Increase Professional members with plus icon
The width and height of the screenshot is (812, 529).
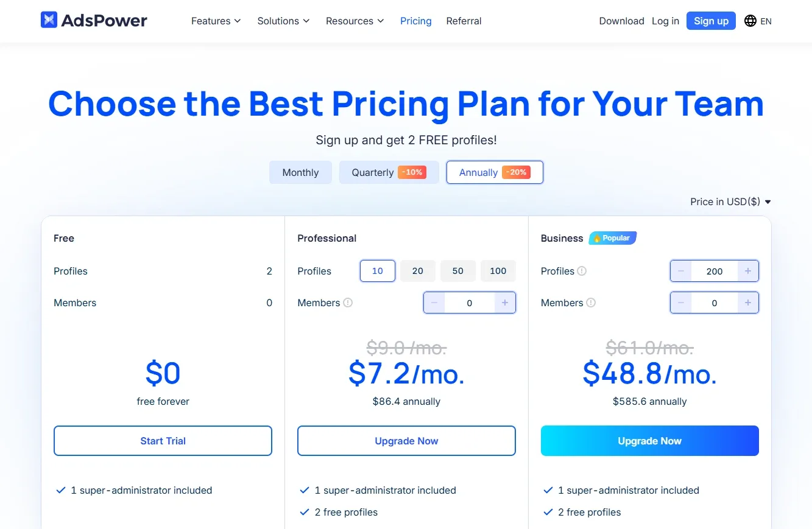505,303
